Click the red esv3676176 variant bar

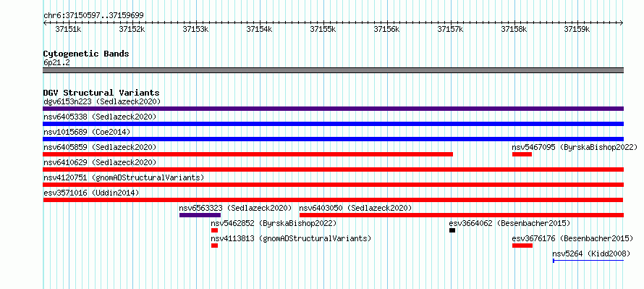coord(522,246)
